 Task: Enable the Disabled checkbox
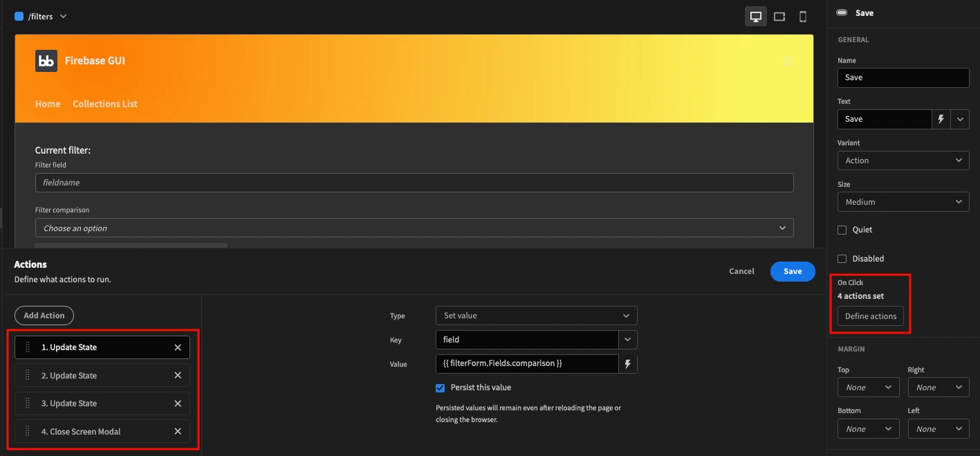coord(842,259)
